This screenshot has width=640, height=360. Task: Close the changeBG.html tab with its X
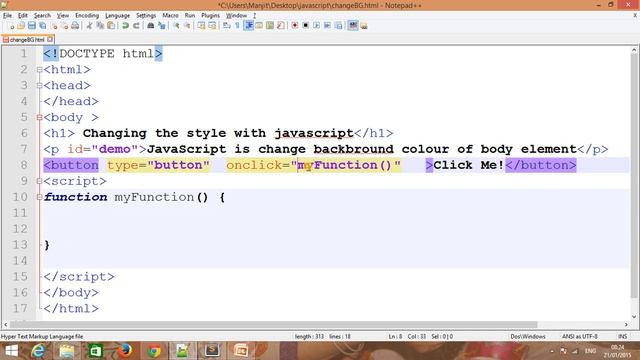50,40
